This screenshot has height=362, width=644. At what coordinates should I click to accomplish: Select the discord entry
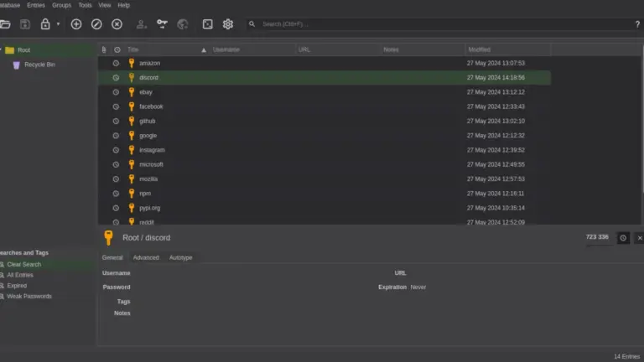pyautogui.click(x=325, y=78)
